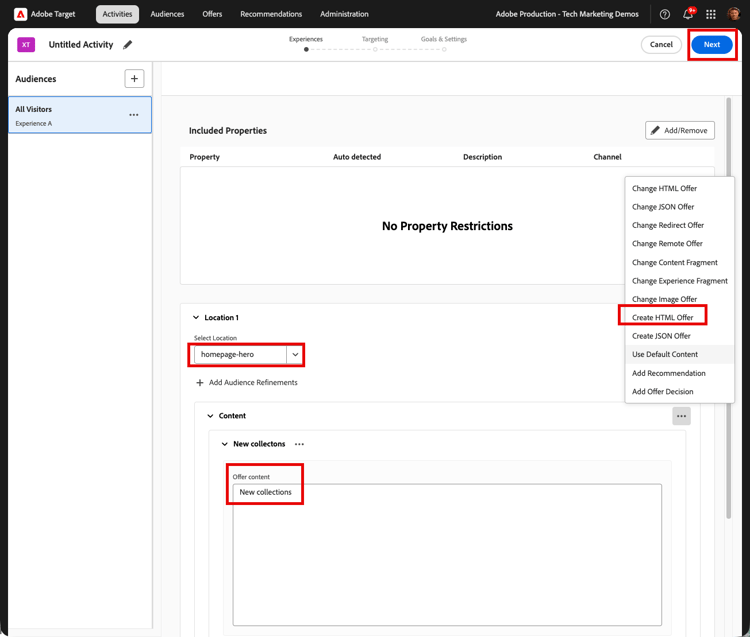750x637 pixels.
Task: Click the Adobe Target logo icon
Action: click(21, 14)
